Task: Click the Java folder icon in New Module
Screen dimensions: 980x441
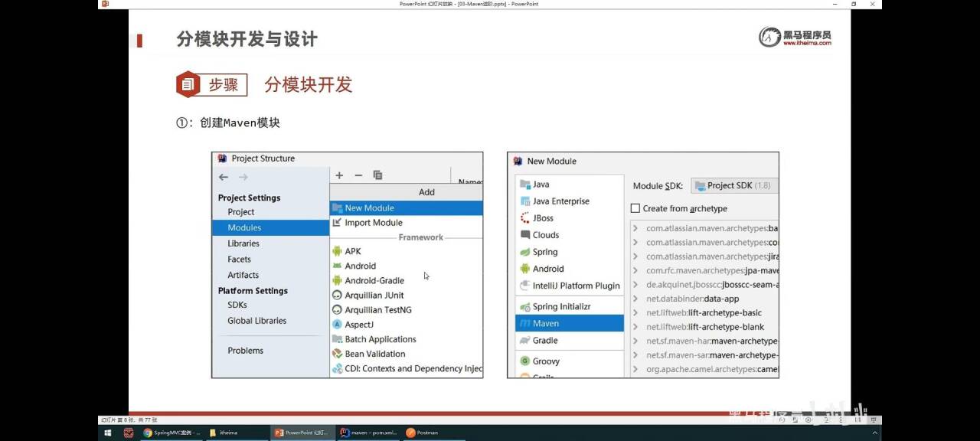Action: [x=524, y=185]
